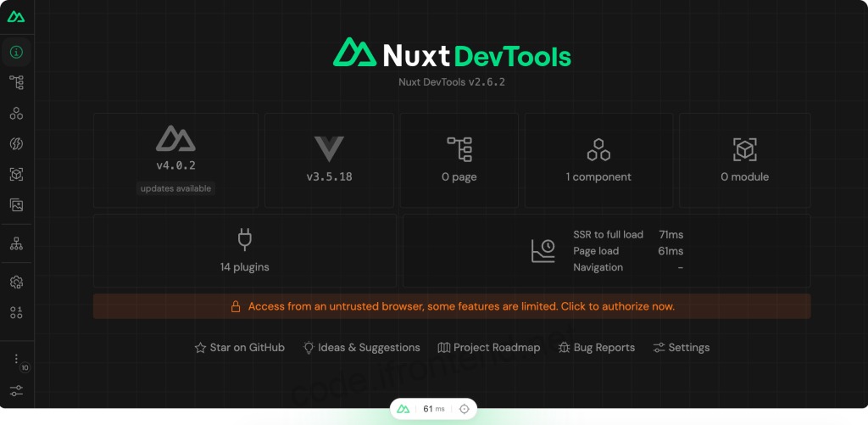
Task: Open the Assets image tab in the sidebar
Action: point(17,205)
